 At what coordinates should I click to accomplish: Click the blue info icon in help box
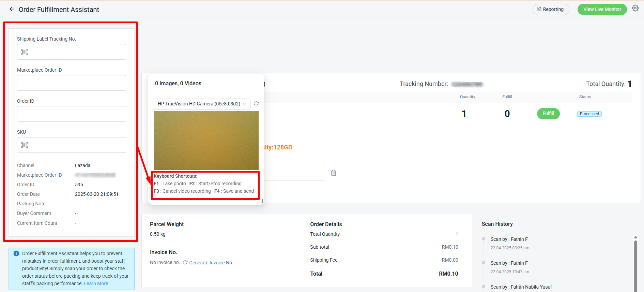pos(16,253)
